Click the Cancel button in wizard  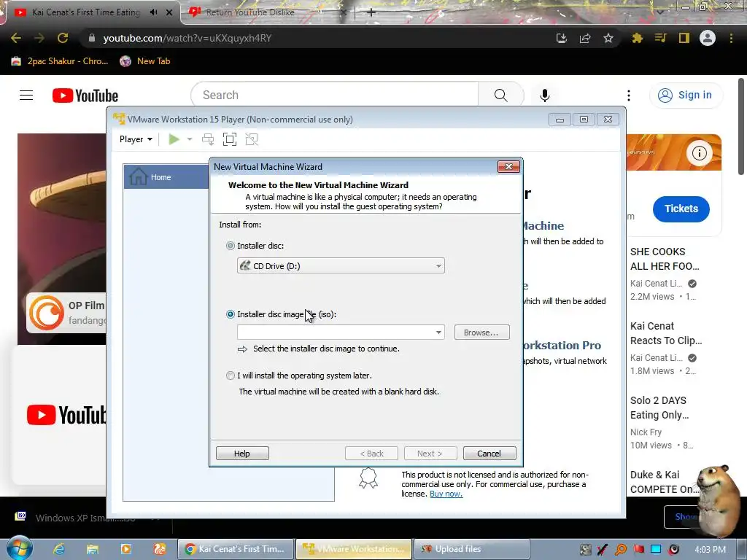coord(489,454)
